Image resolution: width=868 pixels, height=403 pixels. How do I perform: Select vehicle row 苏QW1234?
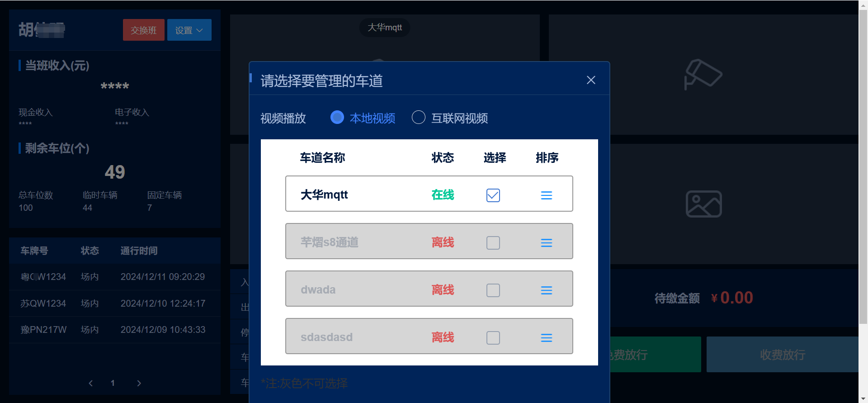point(115,303)
